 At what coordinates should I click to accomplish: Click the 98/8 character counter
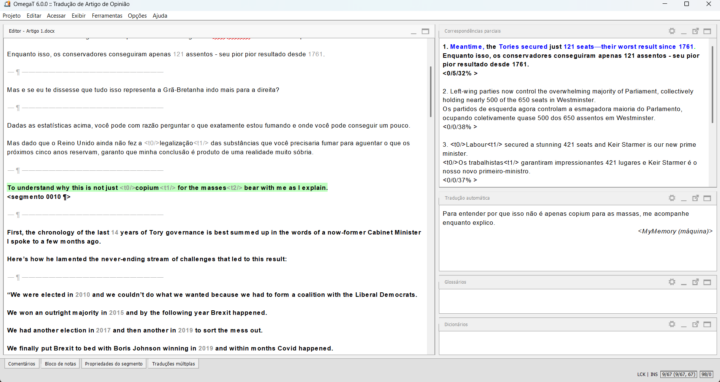[x=706, y=375]
